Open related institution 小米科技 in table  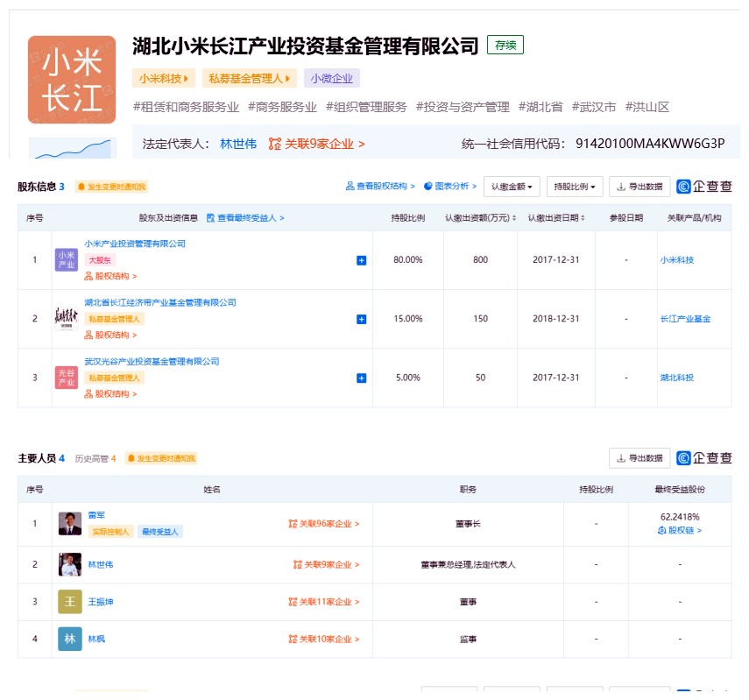pyautogui.click(x=677, y=260)
